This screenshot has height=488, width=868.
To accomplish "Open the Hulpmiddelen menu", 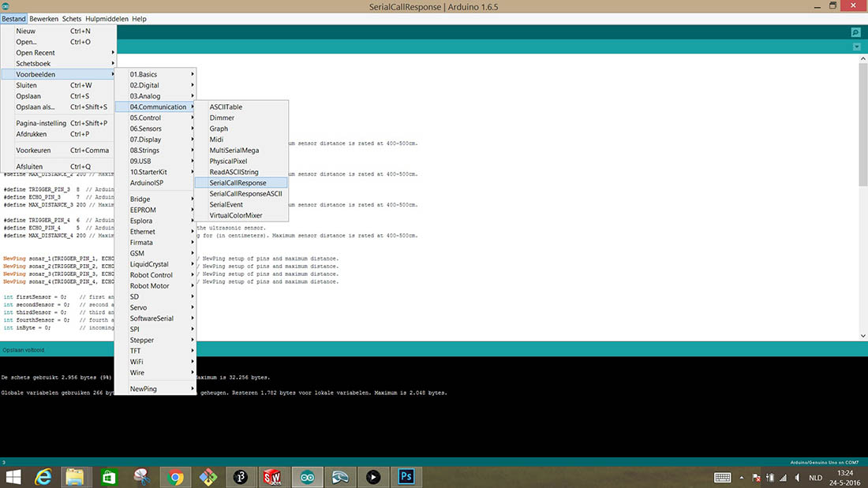I will pos(107,18).
